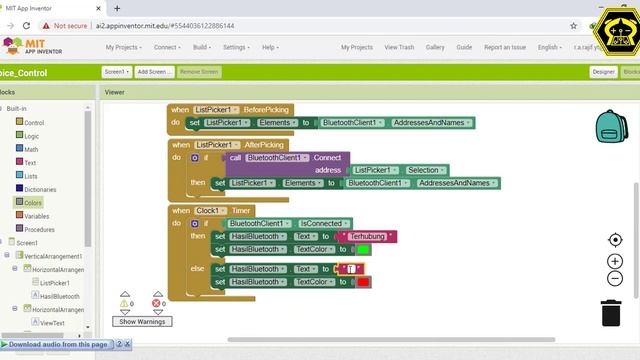Select the Math blocks category icon

19,148
